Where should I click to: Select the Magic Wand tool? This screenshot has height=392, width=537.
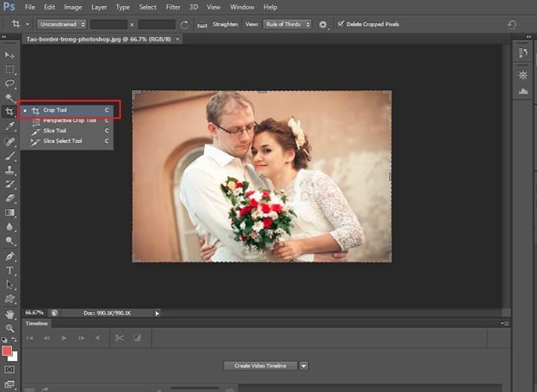click(9, 97)
